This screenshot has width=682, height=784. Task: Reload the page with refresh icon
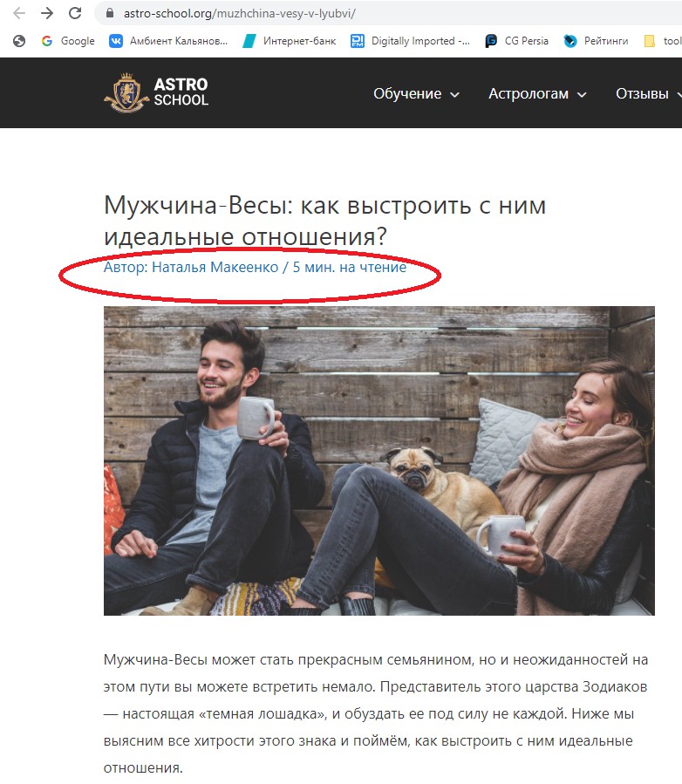point(75,13)
